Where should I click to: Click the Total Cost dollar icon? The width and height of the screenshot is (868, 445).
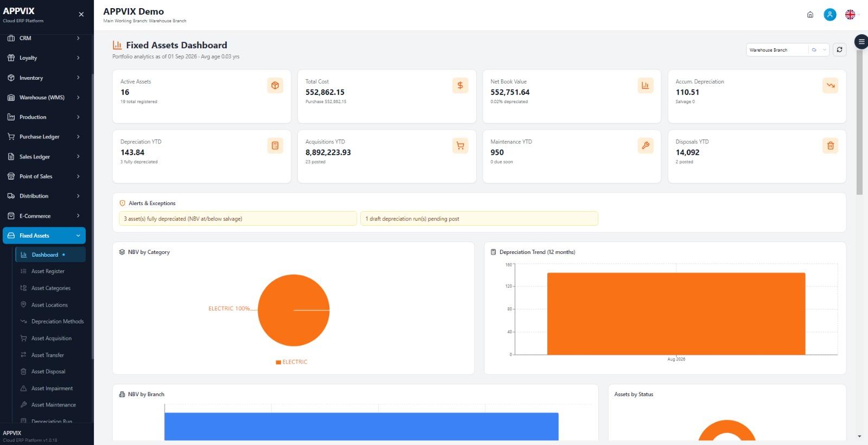point(460,85)
